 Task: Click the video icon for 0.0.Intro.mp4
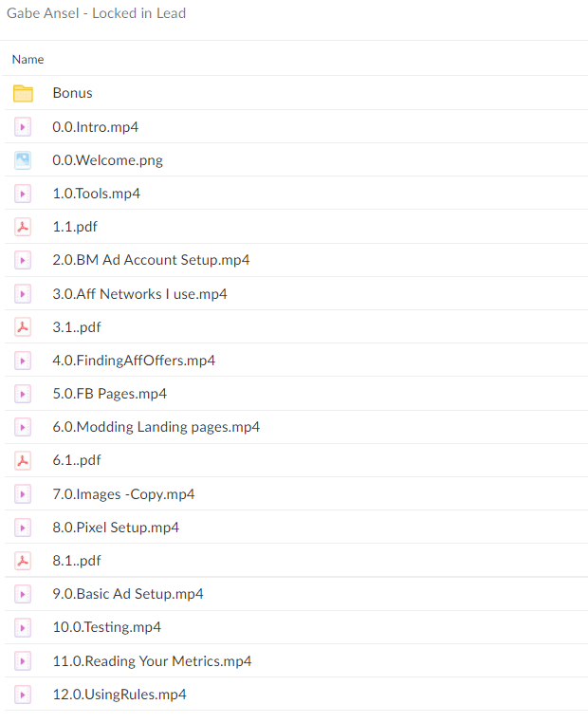[x=23, y=127]
